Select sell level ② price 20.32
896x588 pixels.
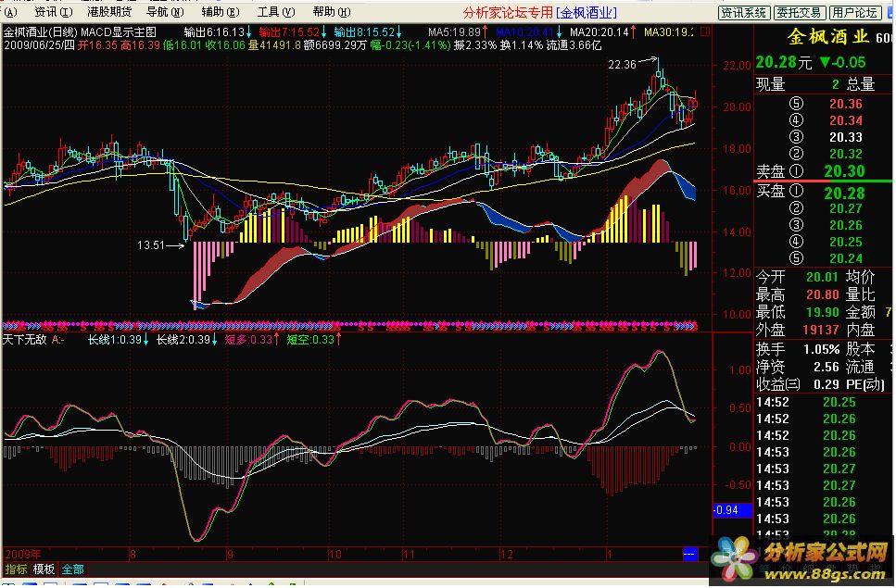click(x=846, y=154)
